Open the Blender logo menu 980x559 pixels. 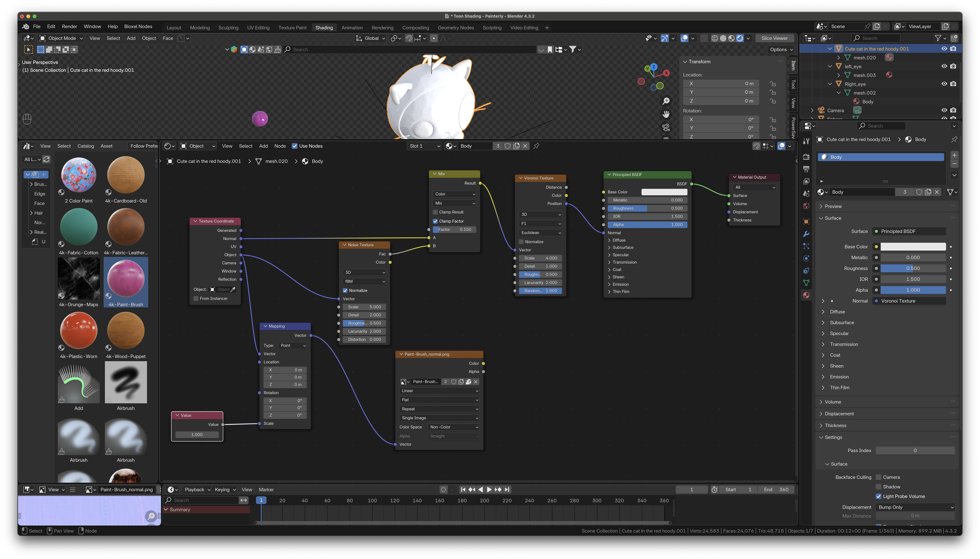pos(26,27)
